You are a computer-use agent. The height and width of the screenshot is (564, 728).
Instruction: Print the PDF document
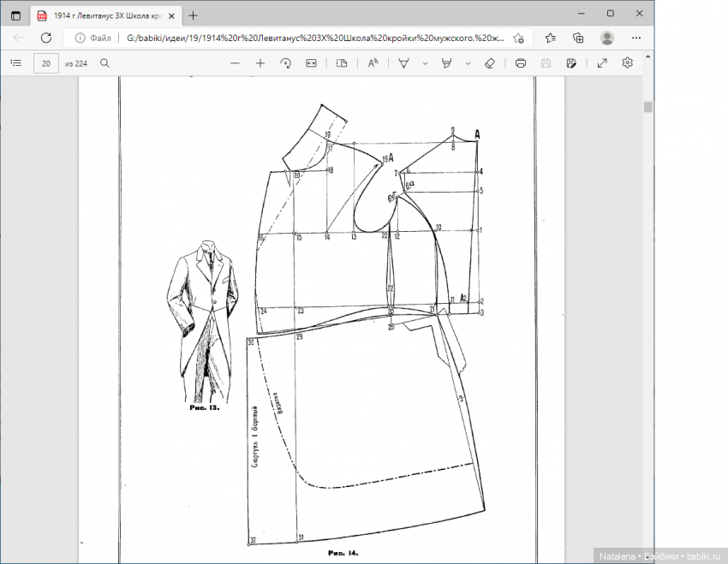tap(521, 62)
